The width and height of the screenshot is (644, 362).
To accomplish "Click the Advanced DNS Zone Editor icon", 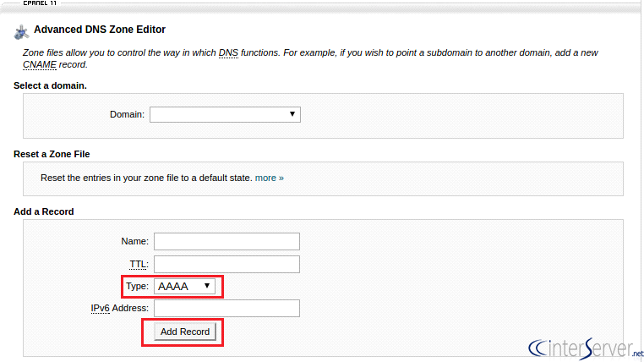I will 21,32.
